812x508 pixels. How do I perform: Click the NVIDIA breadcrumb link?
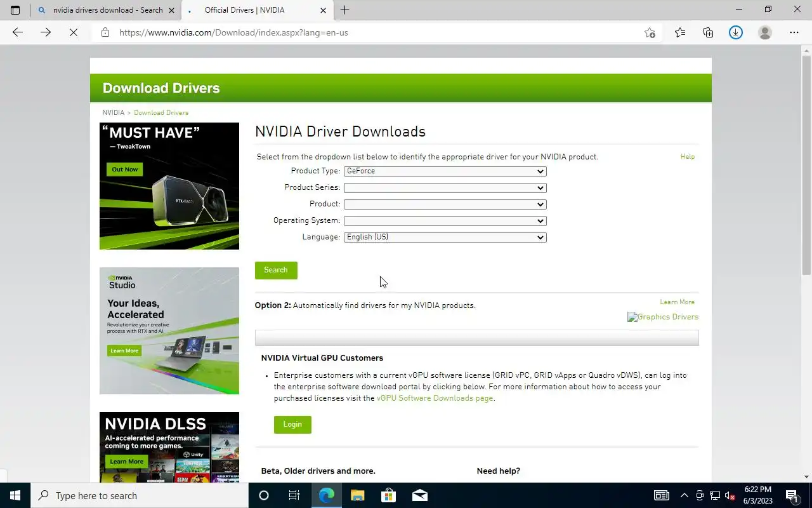(x=114, y=112)
